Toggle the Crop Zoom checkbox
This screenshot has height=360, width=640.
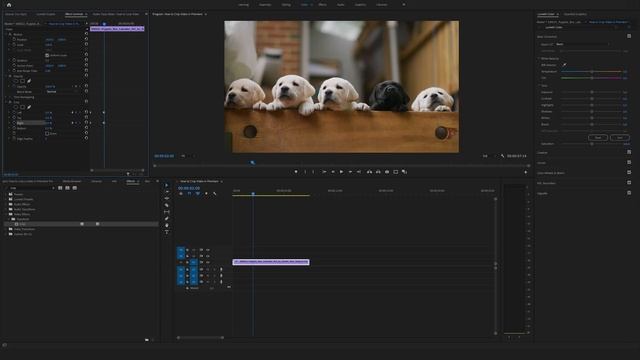coord(47,133)
